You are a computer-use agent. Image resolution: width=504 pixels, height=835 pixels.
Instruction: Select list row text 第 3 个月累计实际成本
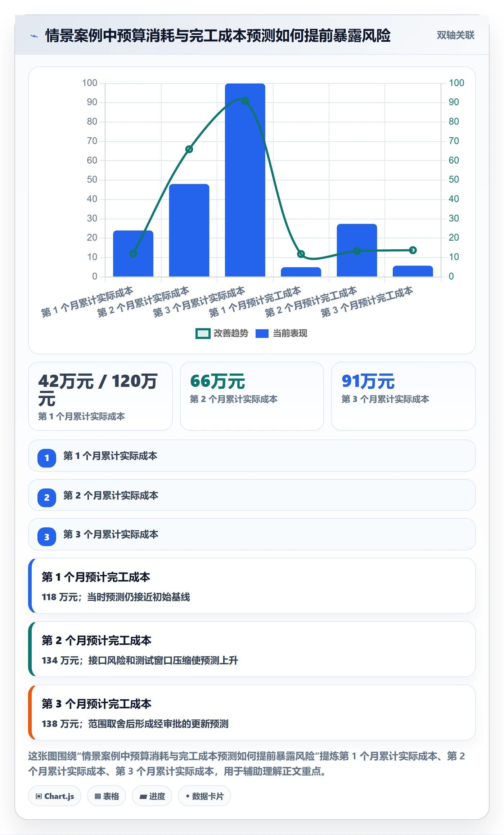tap(111, 535)
